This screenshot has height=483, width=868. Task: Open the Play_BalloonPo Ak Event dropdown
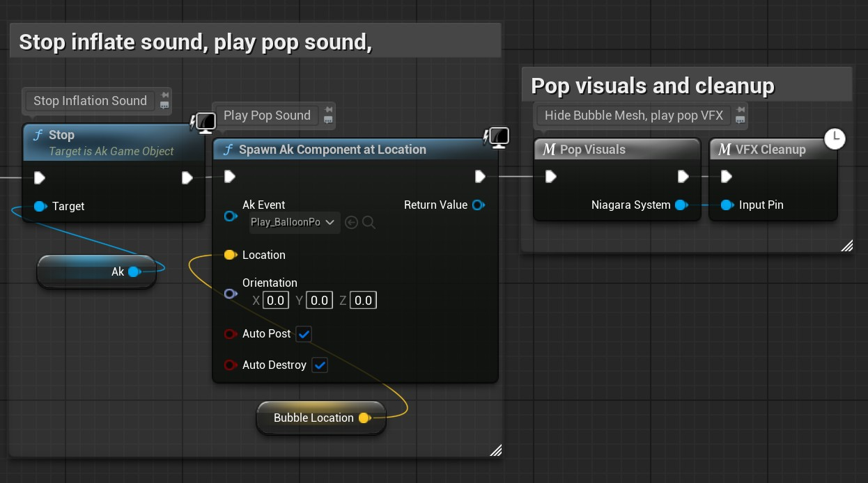click(x=293, y=223)
